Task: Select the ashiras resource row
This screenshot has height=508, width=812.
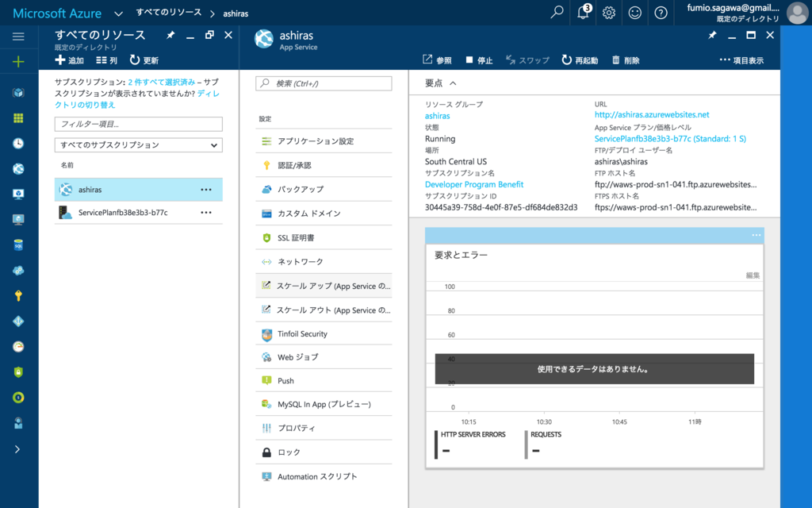Action: [138, 189]
